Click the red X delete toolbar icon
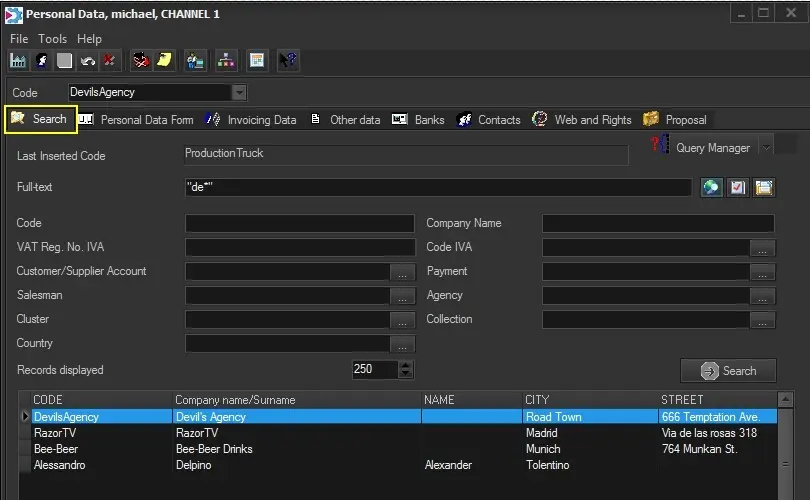 coord(108,61)
